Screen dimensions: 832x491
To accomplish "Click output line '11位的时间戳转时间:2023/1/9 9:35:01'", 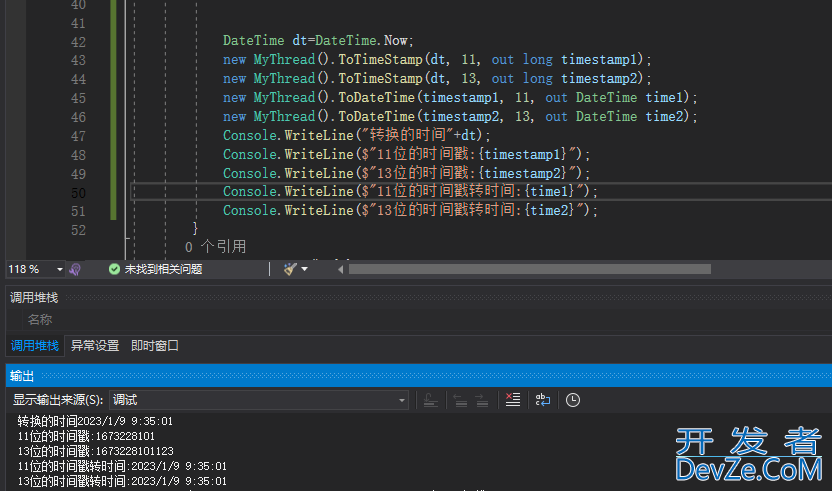I will (122, 466).
